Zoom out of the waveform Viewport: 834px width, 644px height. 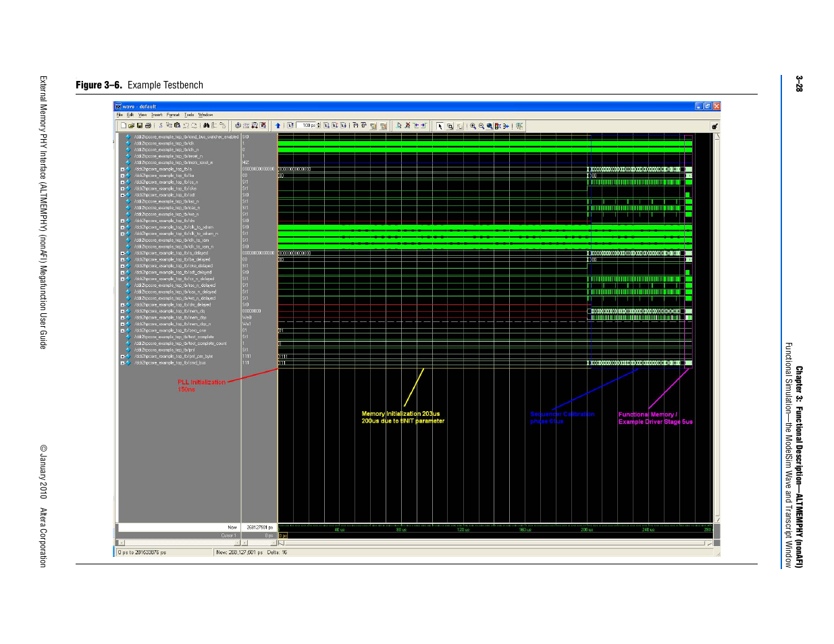pos(481,126)
